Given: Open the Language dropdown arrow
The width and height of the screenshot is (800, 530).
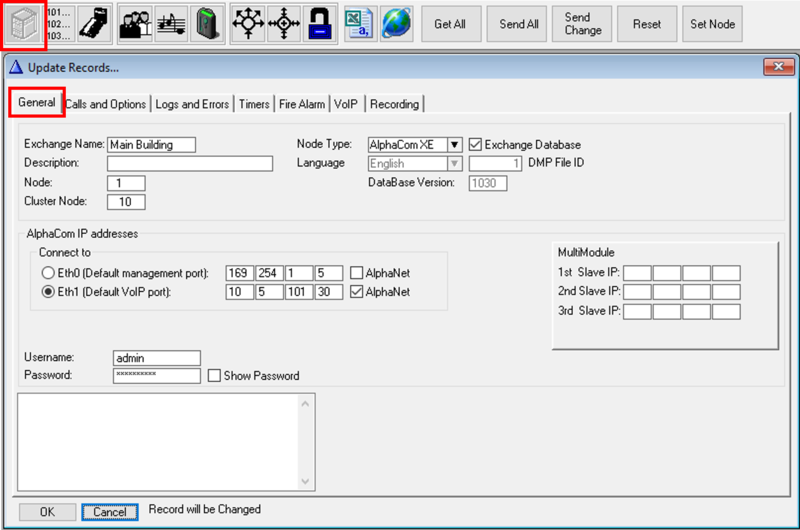Looking at the screenshot, I should tap(455, 163).
